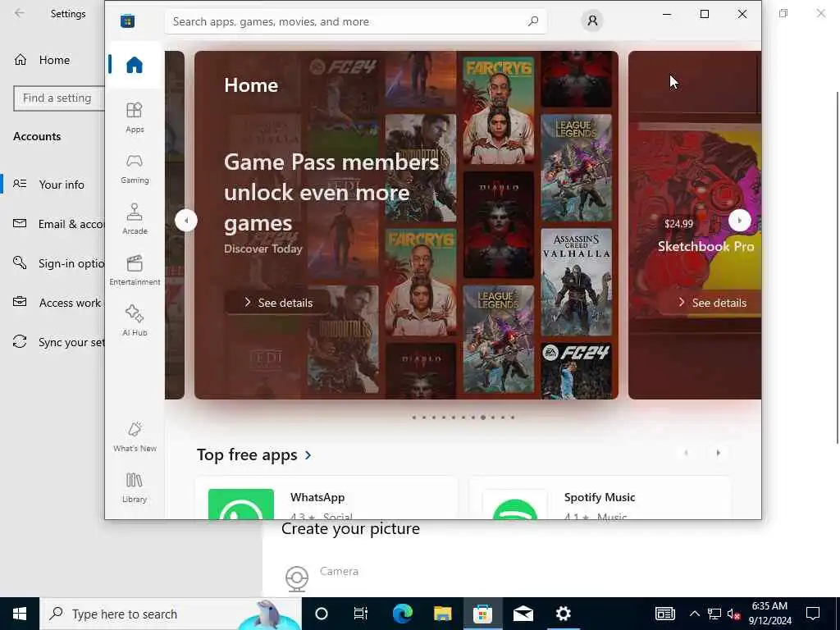
Task: Open the Windows Start menu
Action: 20,614
